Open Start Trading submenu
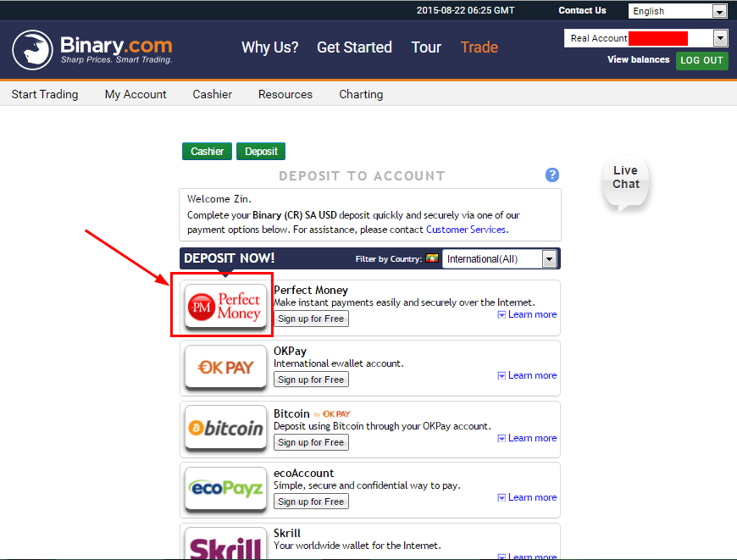This screenshot has width=737, height=560. tap(45, 94)
